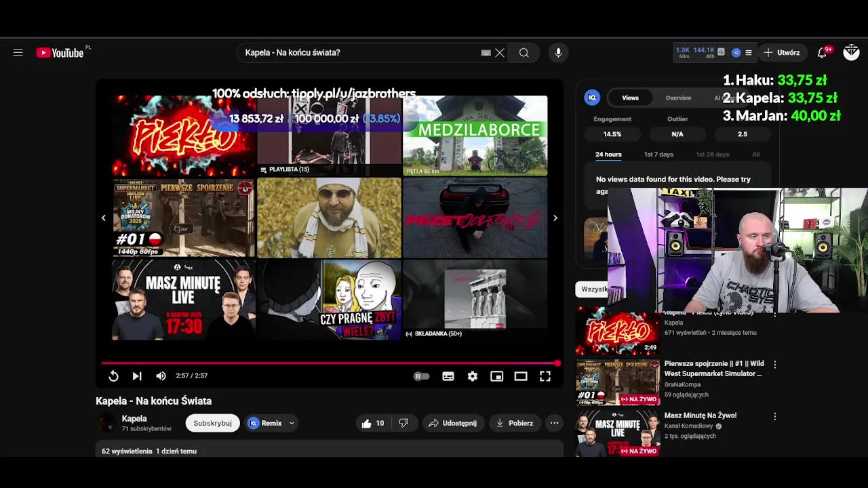The height and width of the screenshot is (488, 868).
Task: Expand the Remix dropdown arrow
Action: pos(292,423)
